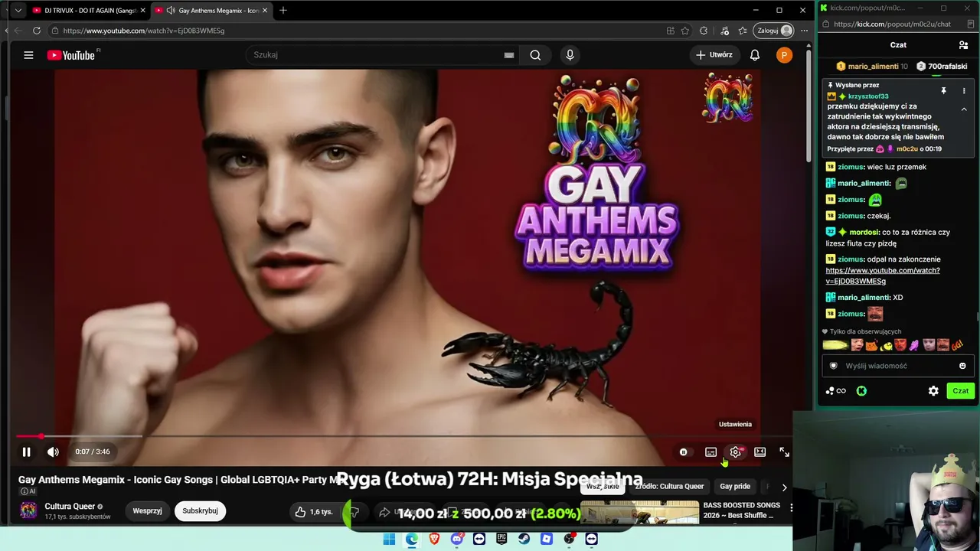Open Epic Games Launcher on the taskbar
The height and width of the screenshot is (551, 980).
pyautogui.click(x=501, y=539)
